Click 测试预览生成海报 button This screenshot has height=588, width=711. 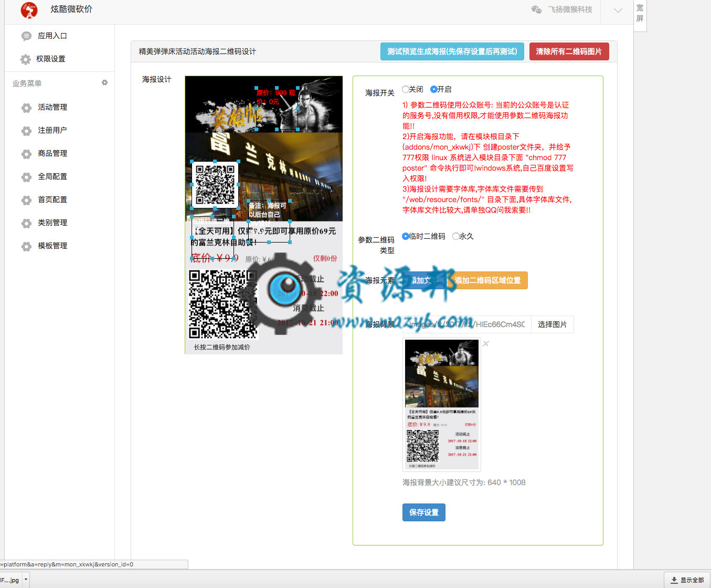[x=452, y=51]
